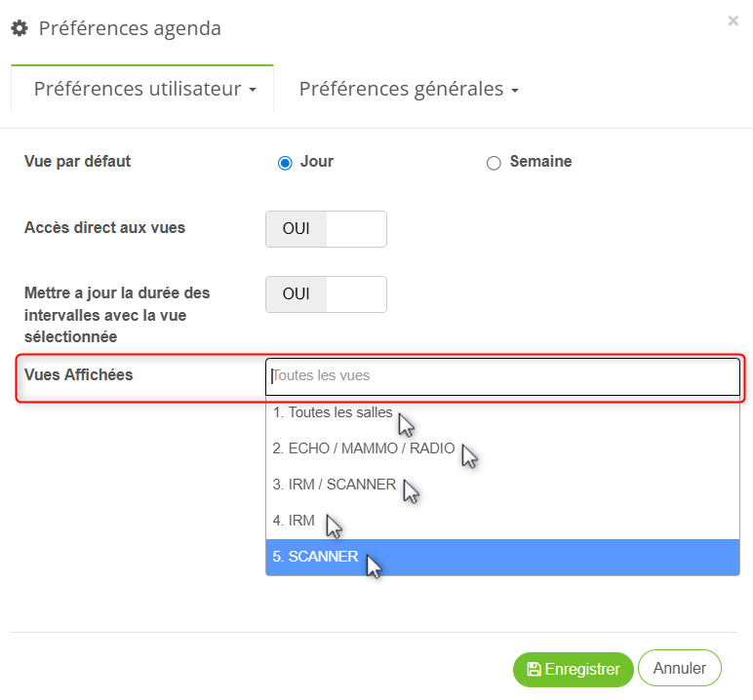Toggle the update interval duration OUI switch
Screen dimensions: 753x700
tap(326, 294)
